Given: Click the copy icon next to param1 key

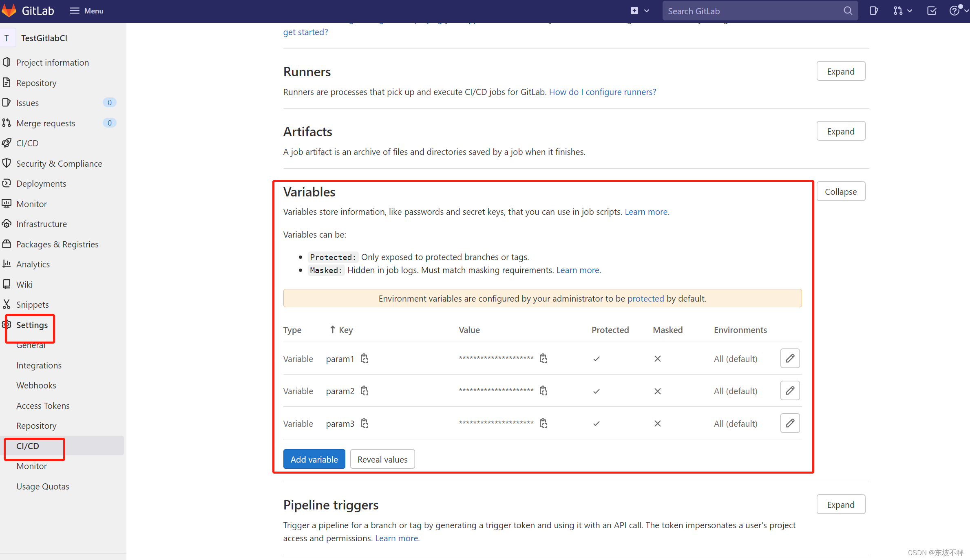Looking at the screenshot, I should coord(364,359).
